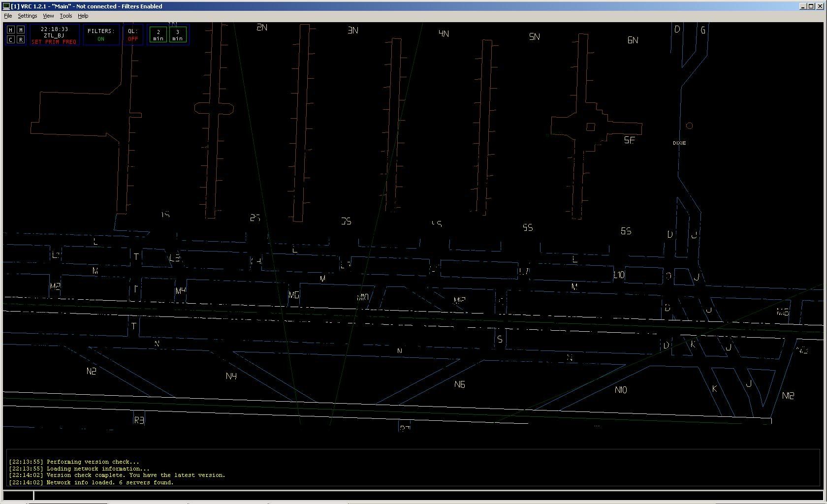Image resolution: width=827 pixels, height=504 pixels.
Task: Click the N6 taxiway label
Action: tap(459, 384)
